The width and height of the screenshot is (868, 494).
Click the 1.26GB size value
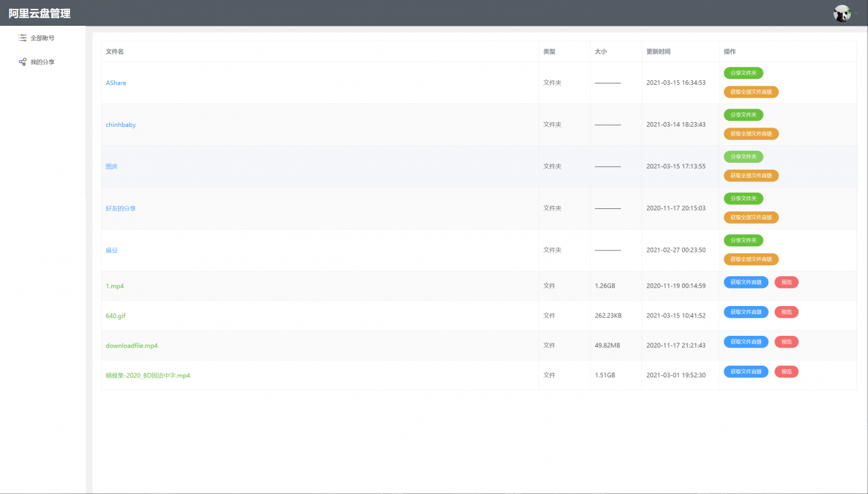click(605, 286)
